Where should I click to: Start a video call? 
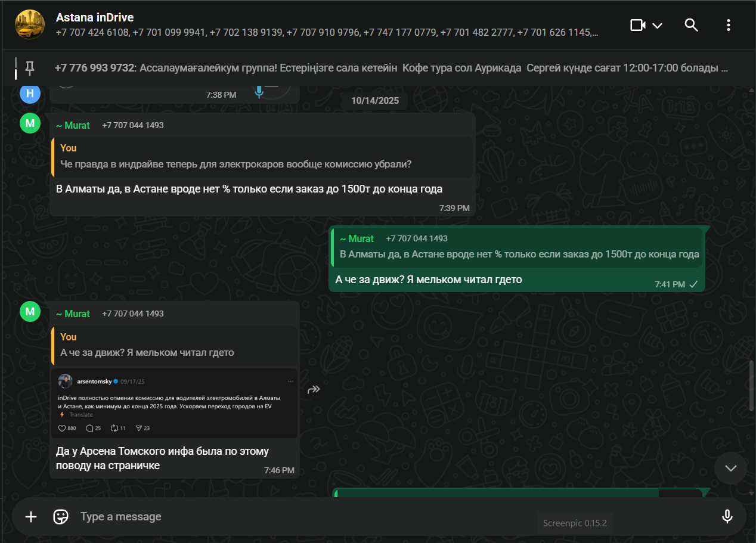point(638,25)
